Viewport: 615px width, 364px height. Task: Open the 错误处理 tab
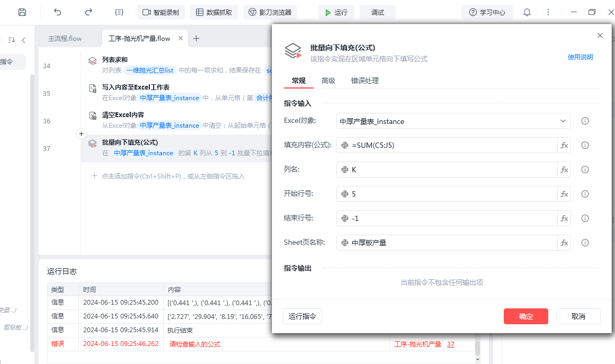[x=365, y=81]
